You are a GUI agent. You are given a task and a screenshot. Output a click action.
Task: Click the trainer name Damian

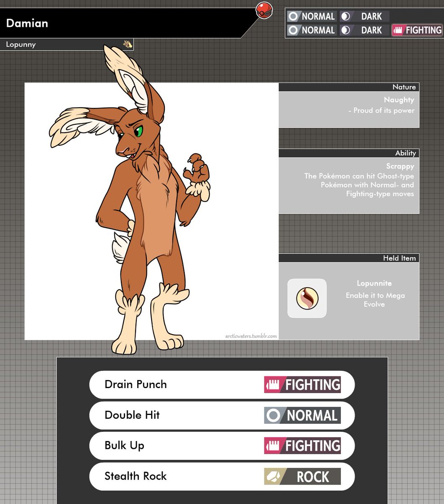pos(27,23)
